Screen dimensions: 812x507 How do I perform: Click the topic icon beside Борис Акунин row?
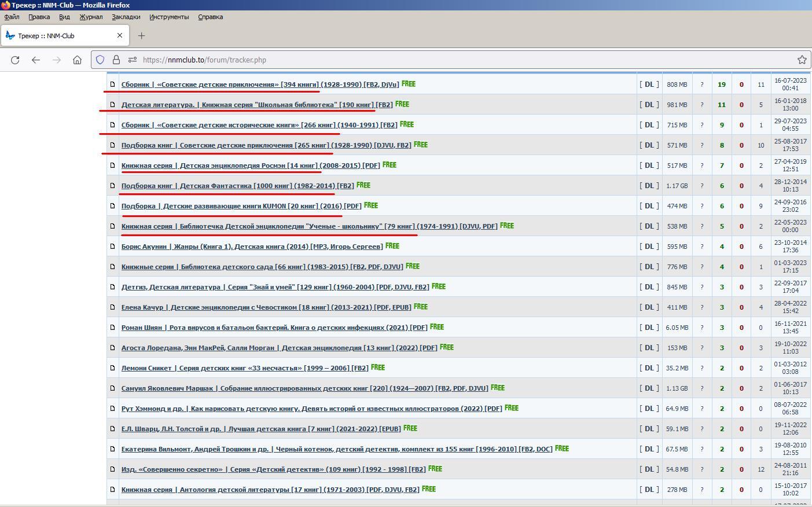pos(113,247)
